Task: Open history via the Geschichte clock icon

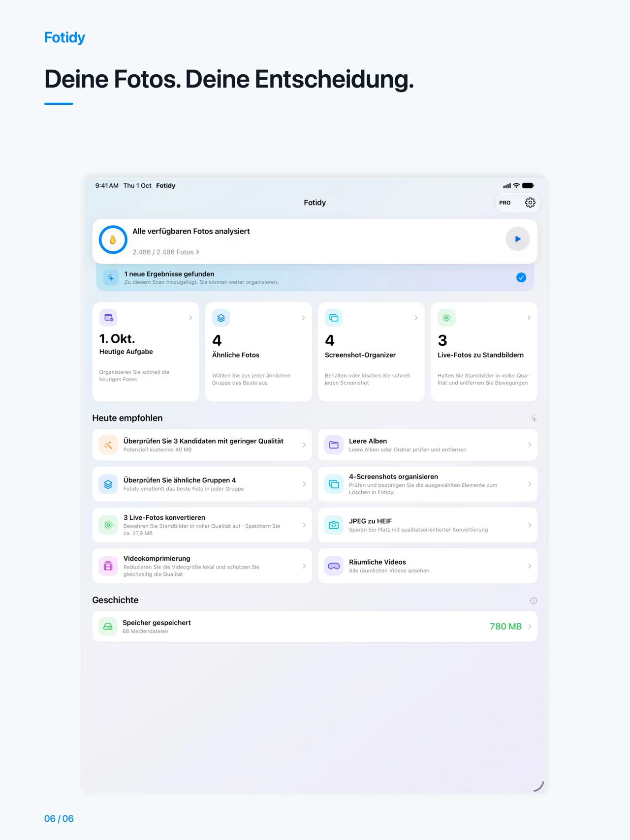Action: 534,600
